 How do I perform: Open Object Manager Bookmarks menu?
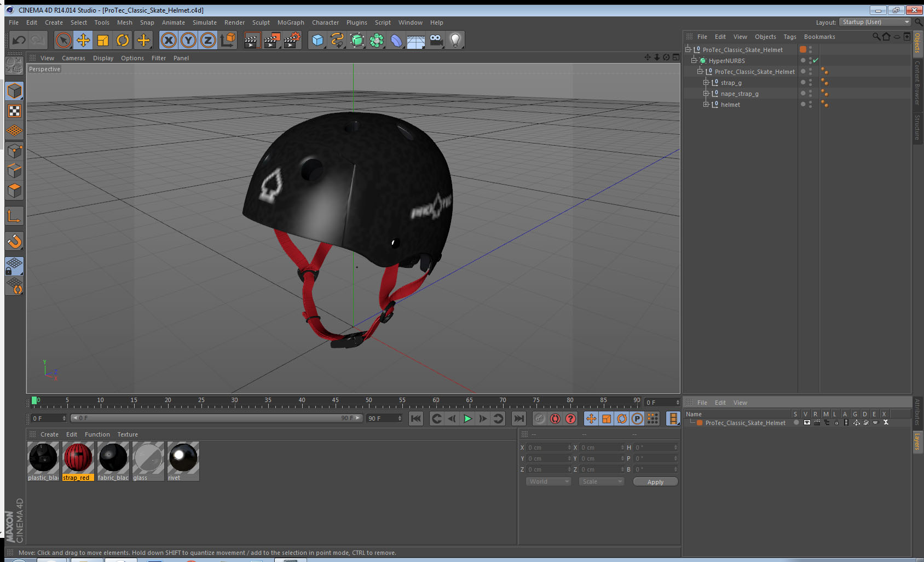tap(819, 37)
